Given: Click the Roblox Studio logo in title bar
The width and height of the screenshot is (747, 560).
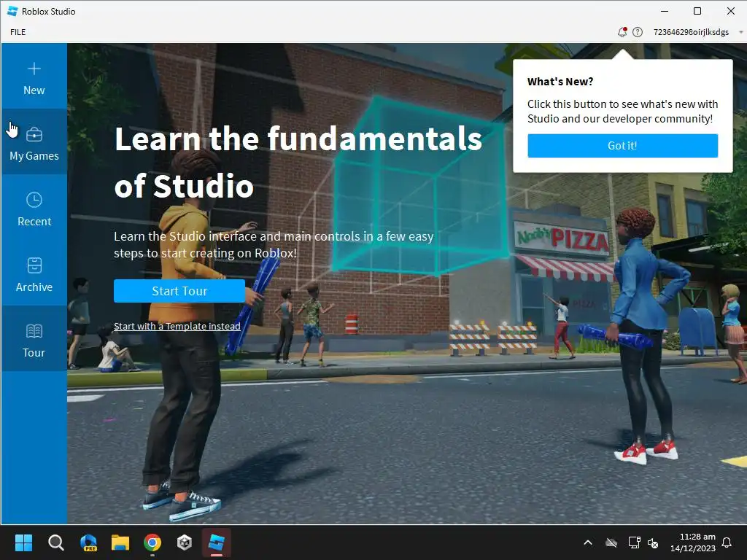Looking at the screenshot, I should pos(12,11).
